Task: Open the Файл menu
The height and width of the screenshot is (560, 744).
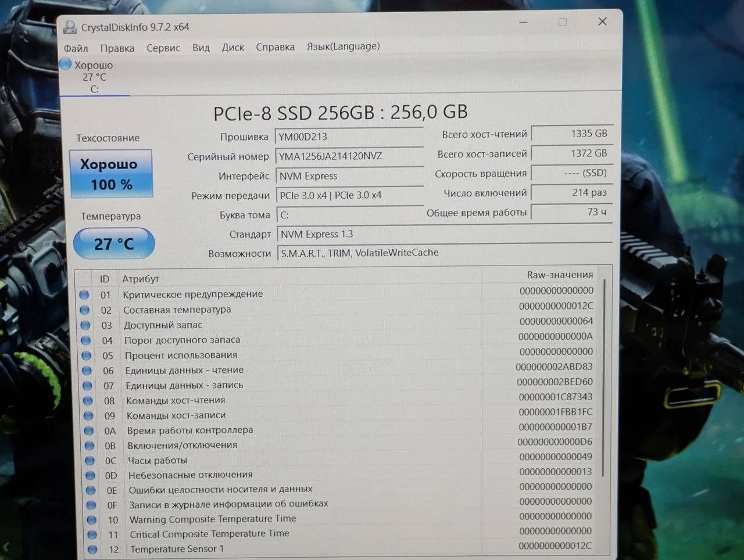Action: (76, 48)
